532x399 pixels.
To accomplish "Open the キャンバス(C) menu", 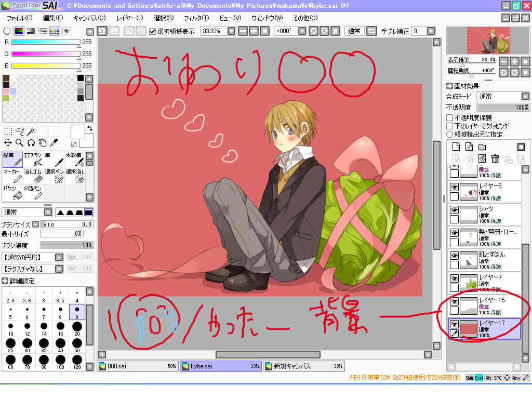I will coord(89,18).
